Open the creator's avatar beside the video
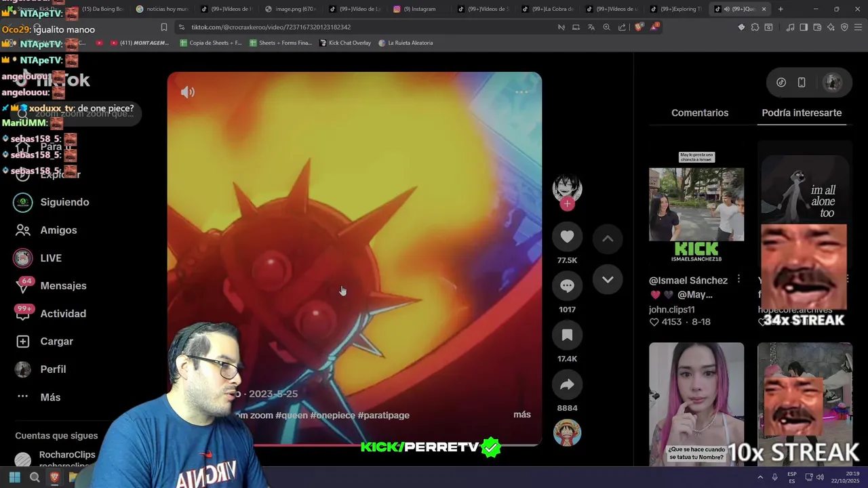Viewport: 868px width, 488px height. (x=567, y=188)
